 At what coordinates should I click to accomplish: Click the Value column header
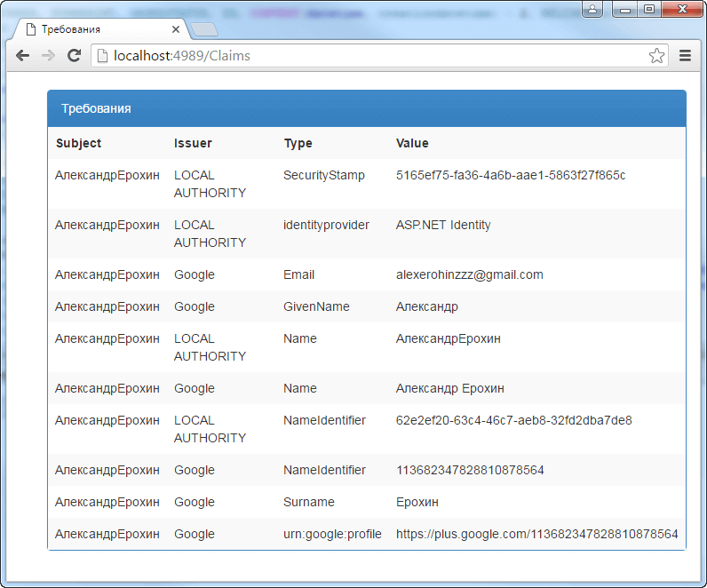(x=412, y=143)
